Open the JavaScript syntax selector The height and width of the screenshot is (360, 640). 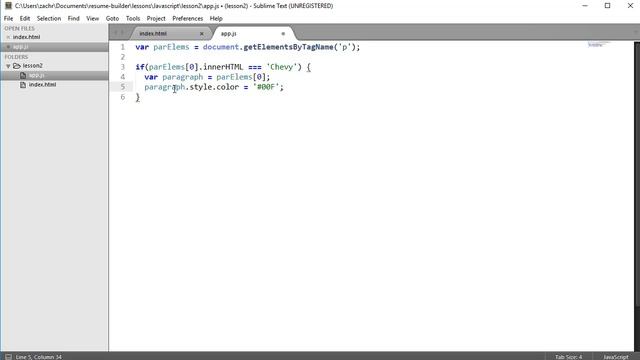(616, 357)
